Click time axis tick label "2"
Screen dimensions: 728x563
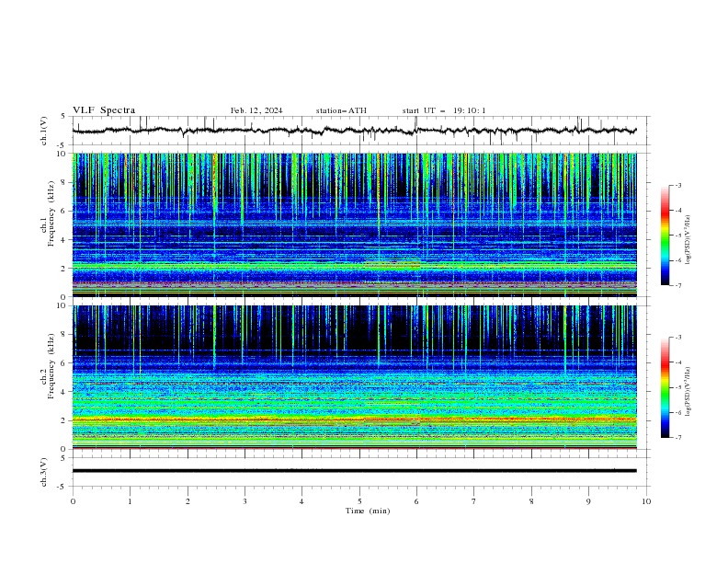point(188,501)
